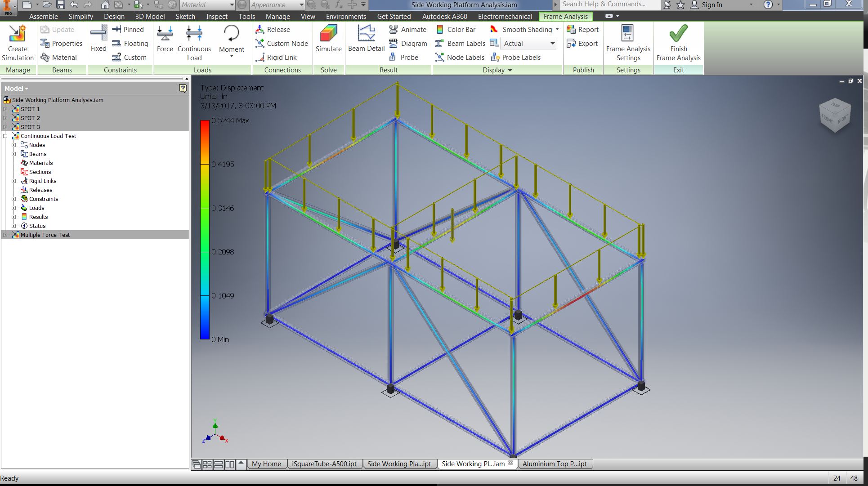
Task: Open the 3D Model ribbon tab
Action: point(150,16)
